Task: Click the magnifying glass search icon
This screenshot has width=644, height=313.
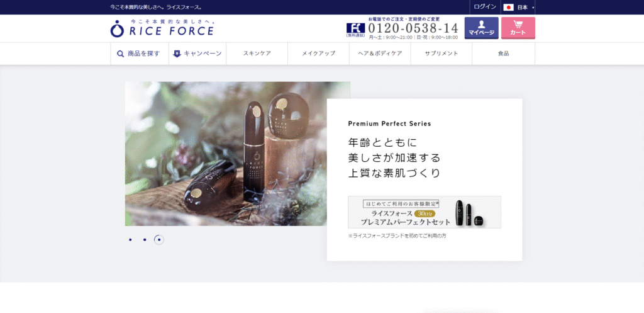Action: point(120,54)
